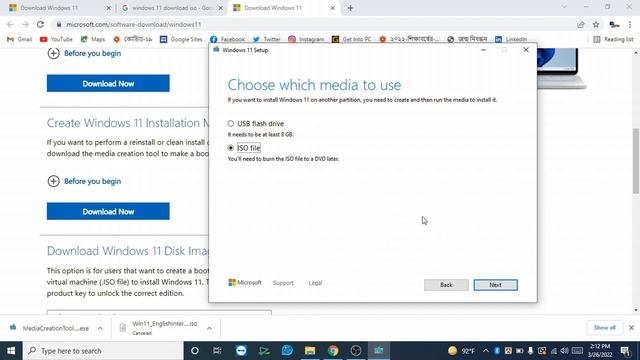Open Chrome from the taskbar
Screen dimensions: 640x360
click(x=333, y=351)
